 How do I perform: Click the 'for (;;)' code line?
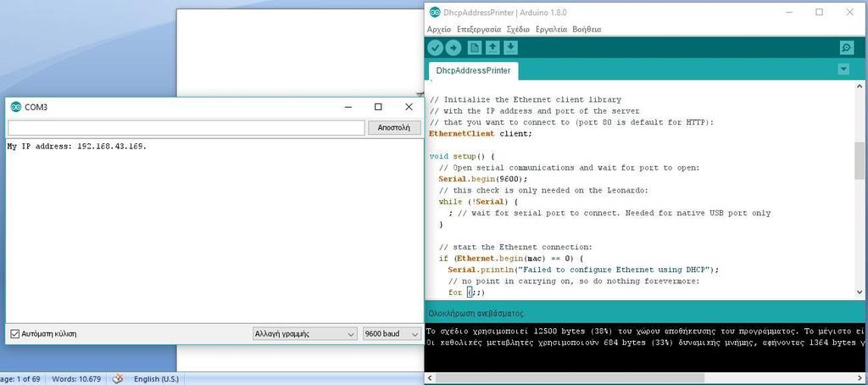(467, 293)
